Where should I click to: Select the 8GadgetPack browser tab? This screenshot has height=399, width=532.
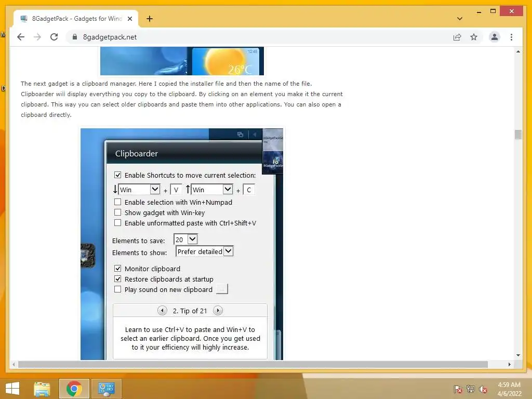[x=76, y=19]
